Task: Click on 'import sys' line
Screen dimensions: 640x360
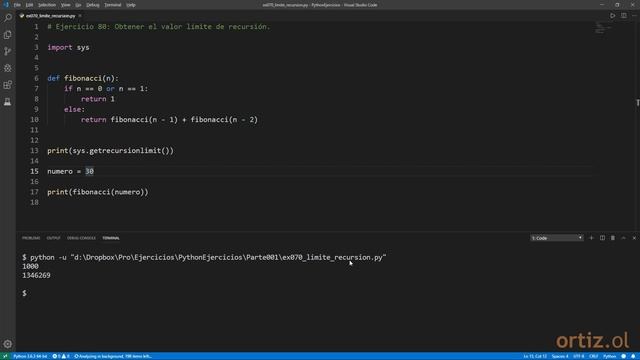Action: click(x=68, y=47)
